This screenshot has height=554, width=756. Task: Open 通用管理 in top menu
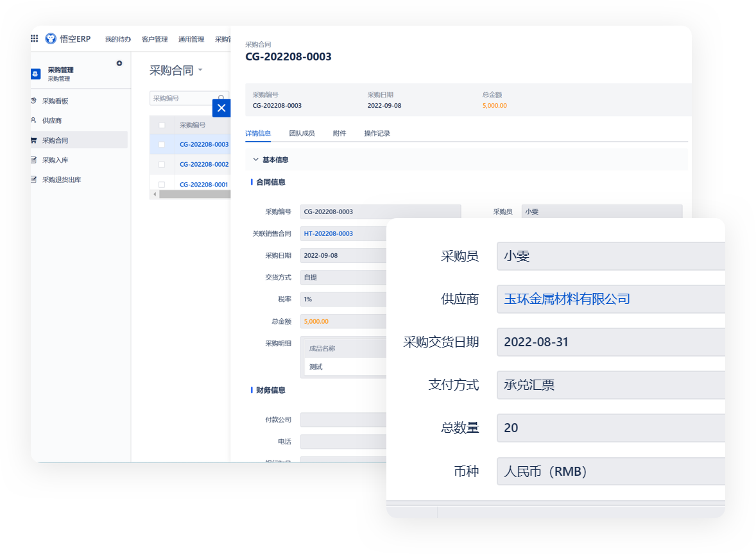point(191,39)
